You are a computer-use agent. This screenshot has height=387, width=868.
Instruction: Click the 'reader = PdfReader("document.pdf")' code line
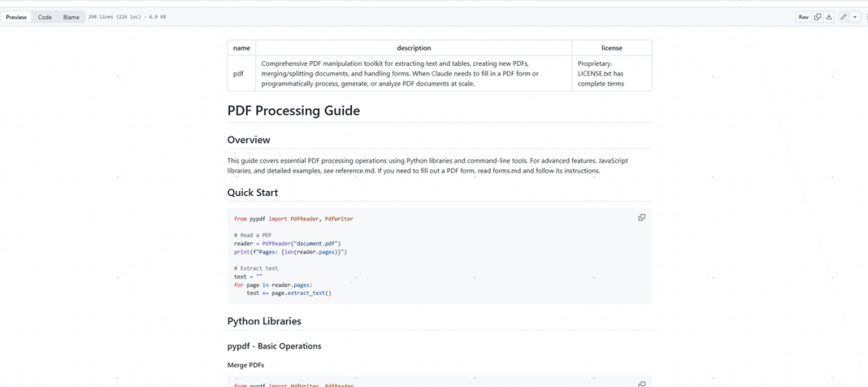coord(287,243)
